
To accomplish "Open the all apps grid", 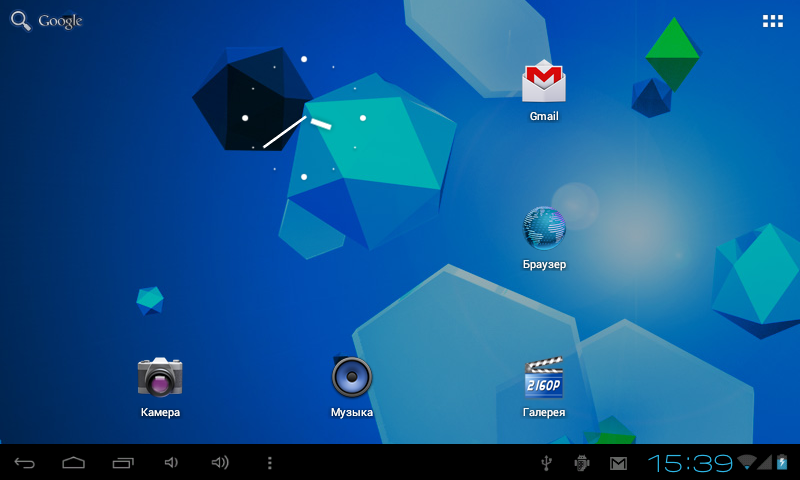I will (x=772, y=21).
